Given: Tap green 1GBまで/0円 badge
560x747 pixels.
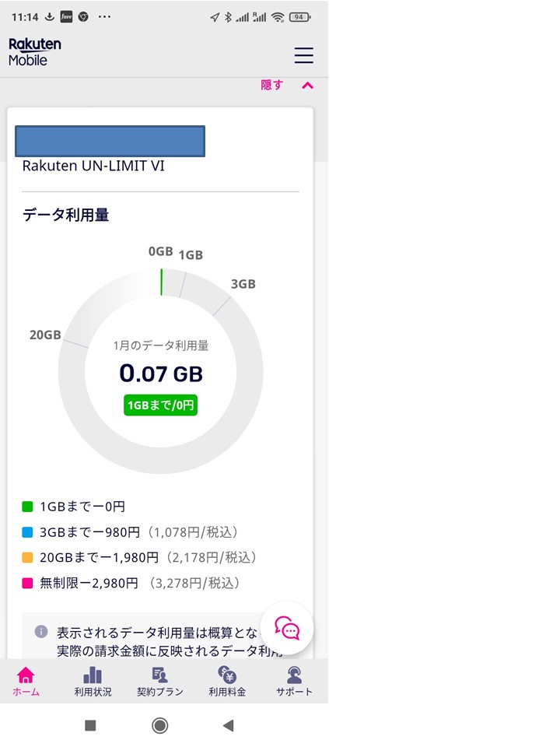Looking at the screenshot, I should pyautogui.click(x=160, y=405).
